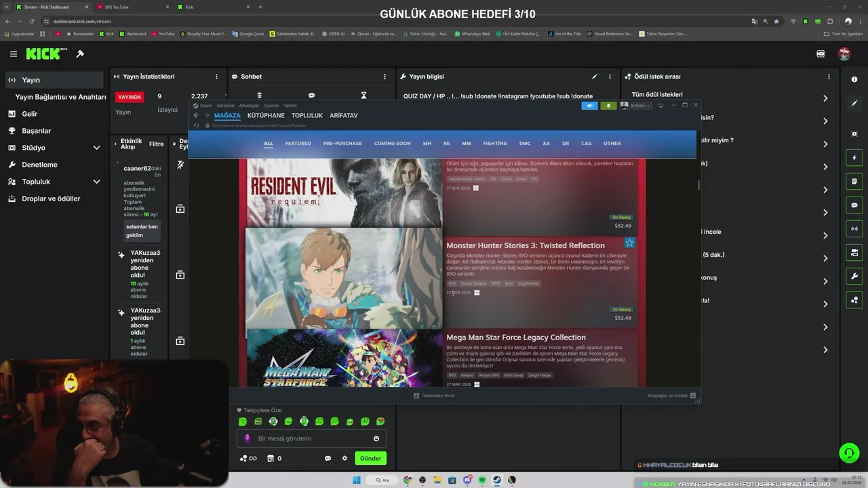Screen dimensions: 868x488
Task: Expand the reward row ending 'konuş'
Action: [825, 281]
